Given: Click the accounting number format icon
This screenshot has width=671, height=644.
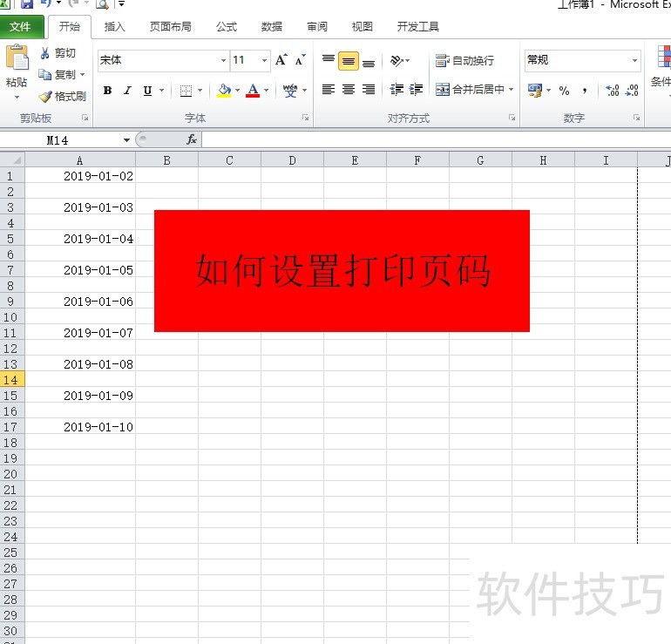Looking at the screenshot, I should coord(534,91).
